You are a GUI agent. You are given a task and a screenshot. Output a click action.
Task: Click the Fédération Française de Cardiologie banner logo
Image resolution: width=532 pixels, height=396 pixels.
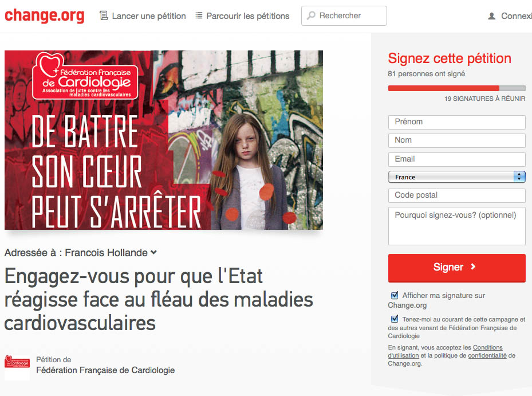click(85, 76)
